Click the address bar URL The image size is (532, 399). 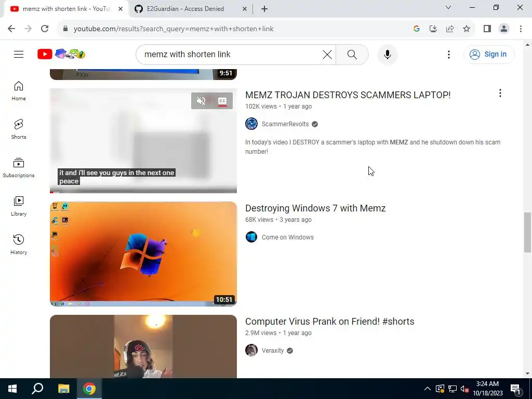click(x=174, y=29)
